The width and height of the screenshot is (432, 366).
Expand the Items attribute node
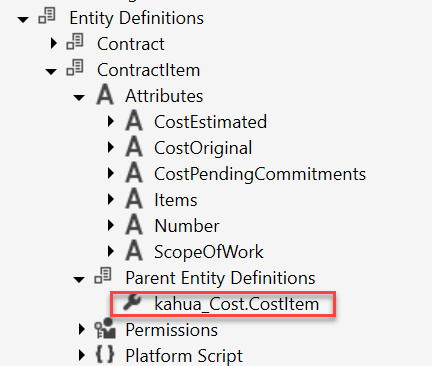111,199
